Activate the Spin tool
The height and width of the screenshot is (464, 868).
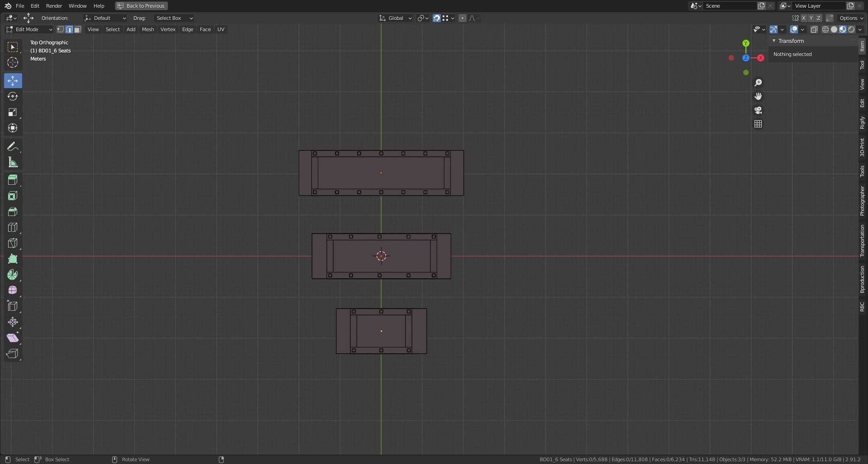click(13, 275)
